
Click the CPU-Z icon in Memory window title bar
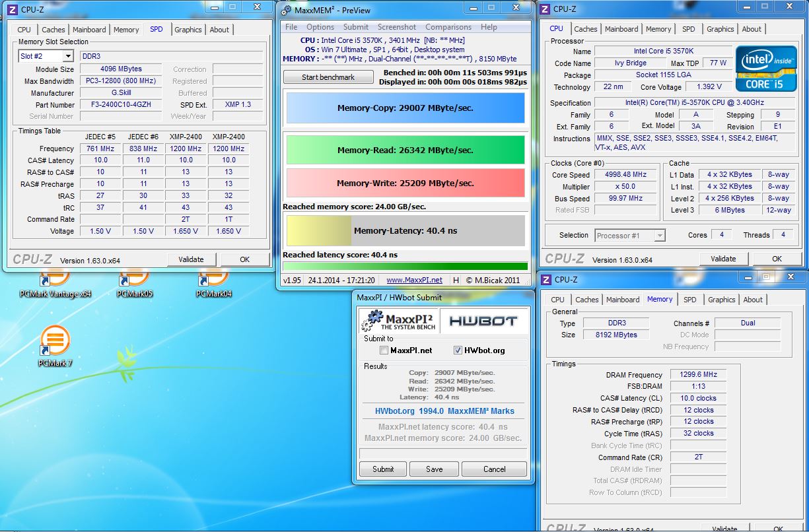click(x=546, y=279)
